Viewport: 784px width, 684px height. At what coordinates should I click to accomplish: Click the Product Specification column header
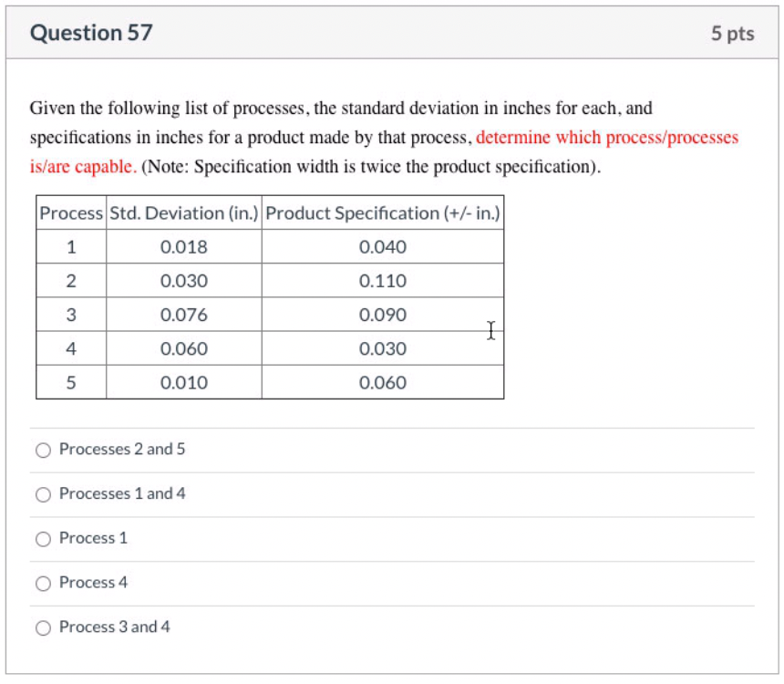[x=381, y=213]
